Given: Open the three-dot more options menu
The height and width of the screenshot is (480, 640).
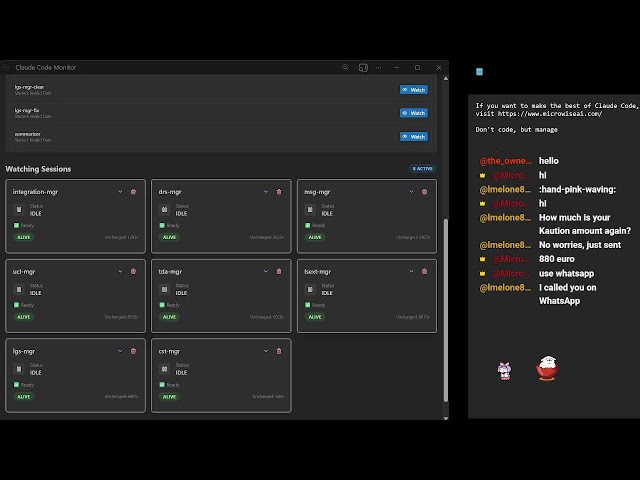Looking at the screenshot, I should pyautogui.click(x=379, y=68).
